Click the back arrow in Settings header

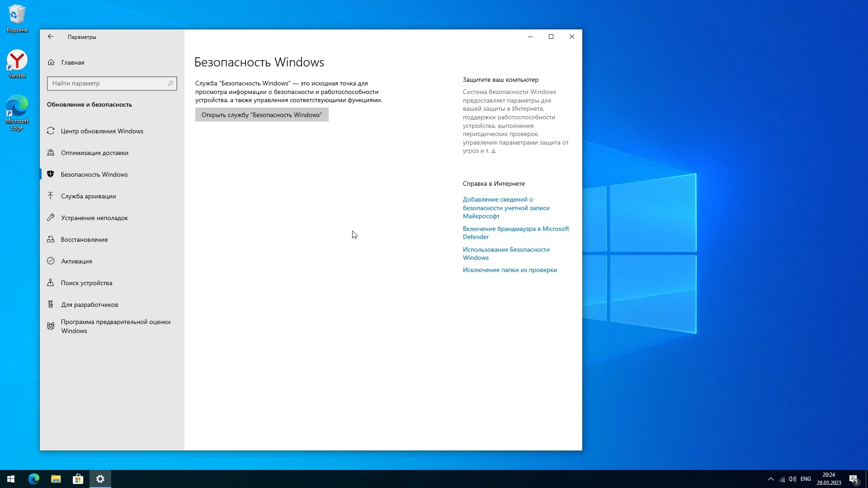point(51,37)
